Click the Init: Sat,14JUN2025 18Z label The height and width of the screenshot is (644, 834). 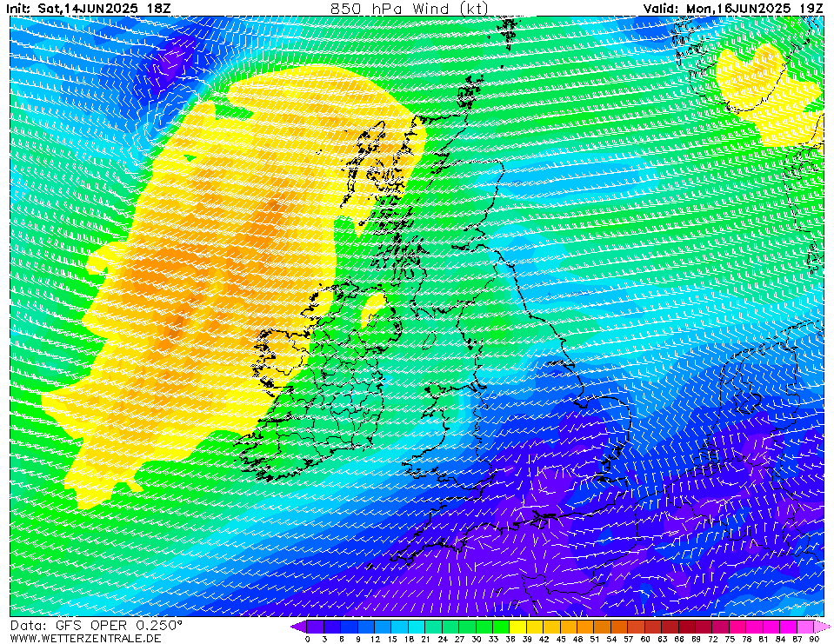[89, 9]
